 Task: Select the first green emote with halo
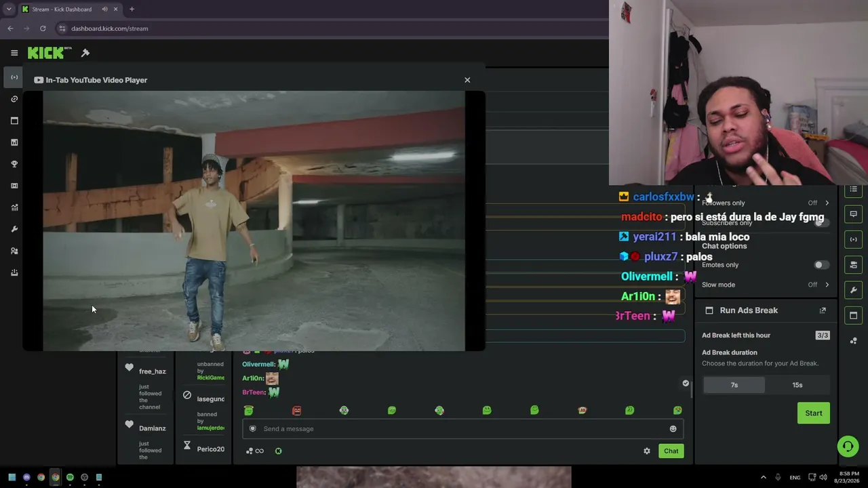[x=249, y=410]
